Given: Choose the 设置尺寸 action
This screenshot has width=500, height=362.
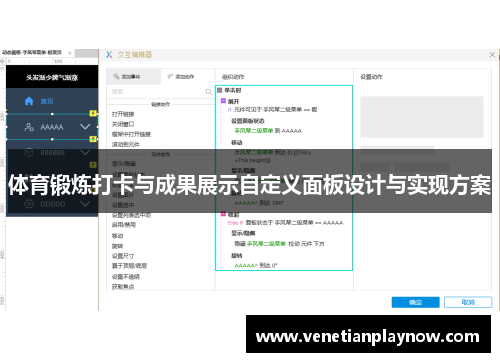Looking at the screenshot, I should tap(123, 256).
